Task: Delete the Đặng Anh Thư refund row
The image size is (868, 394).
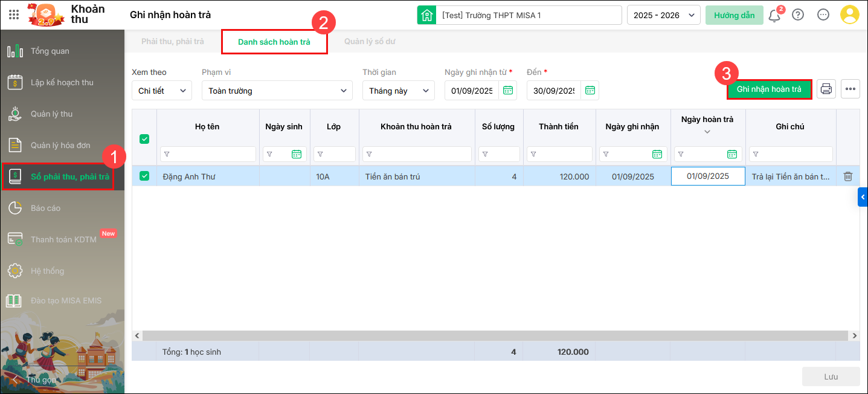Action: pos(848,176)
